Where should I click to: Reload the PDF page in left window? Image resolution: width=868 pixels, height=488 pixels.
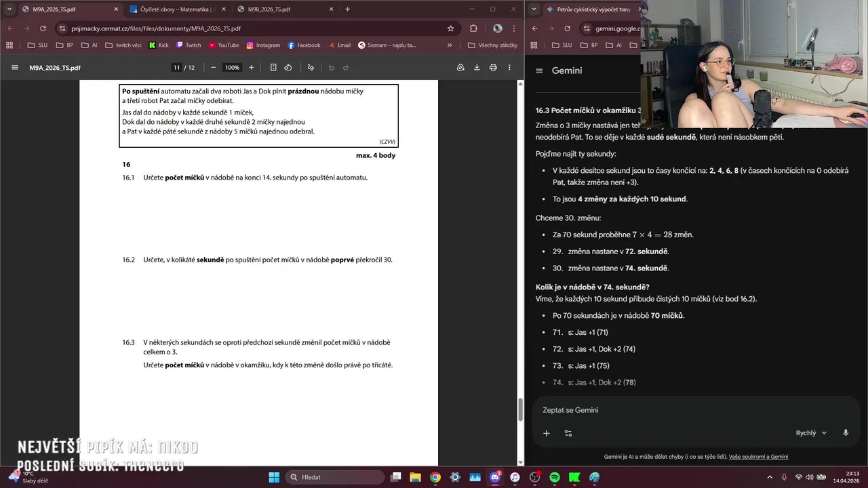point(43,28)
